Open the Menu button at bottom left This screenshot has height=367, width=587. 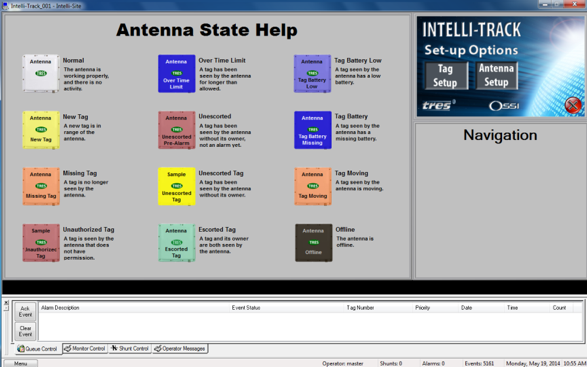click(x=20, y=363)
